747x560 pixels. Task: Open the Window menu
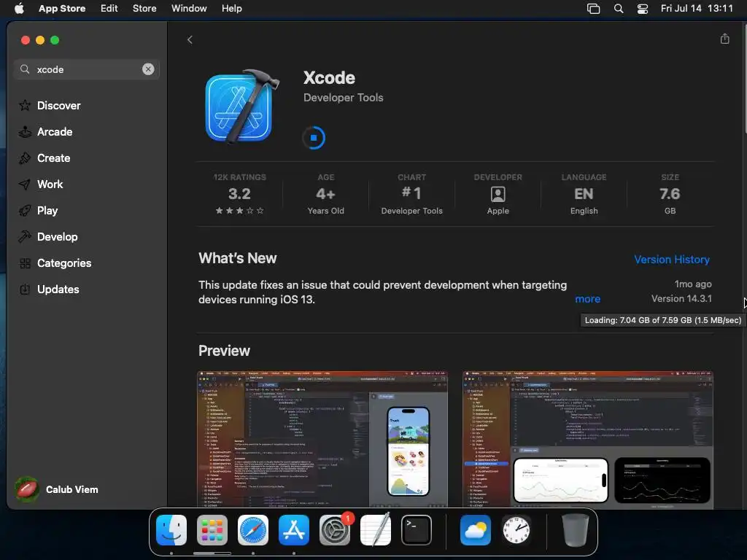point(189,8)
